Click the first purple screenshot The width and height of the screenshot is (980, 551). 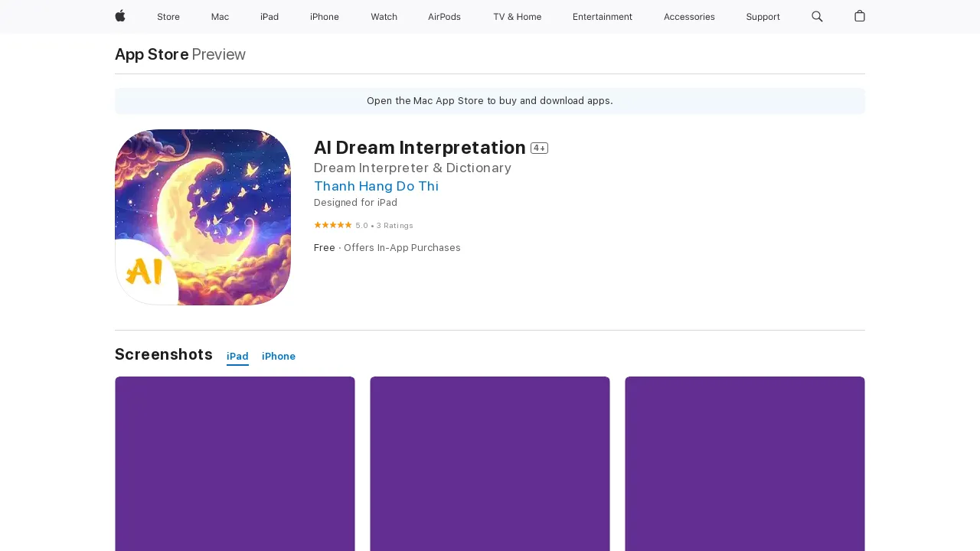234,464
